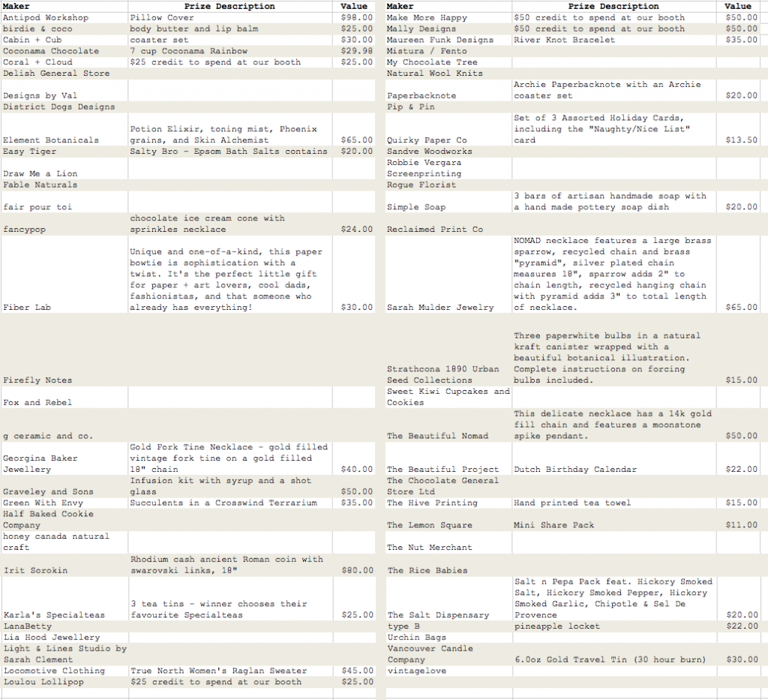Click the 'Maureen Funk Designs' cell
Viewport: 768px width, 700px height.
click(x=448, y=40)
